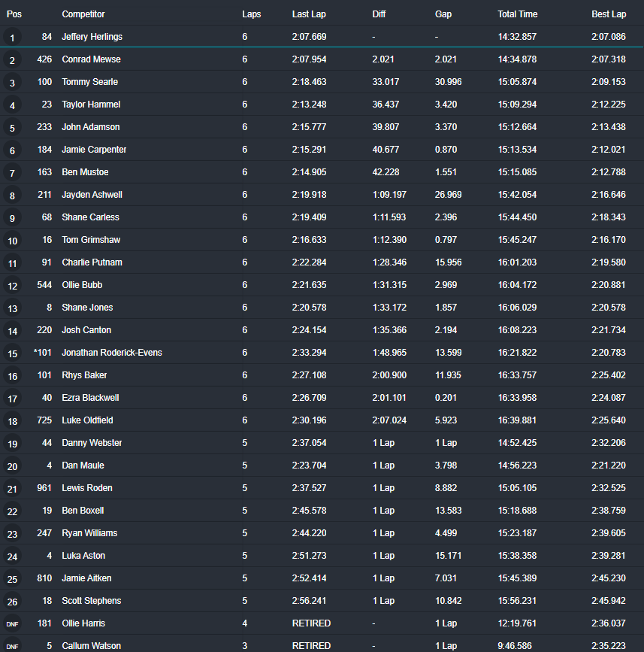The width and height of the screenshot is (644, 652).
Task: Click the DNF badge next to Ollie Harris
Action: pos(13,624)
